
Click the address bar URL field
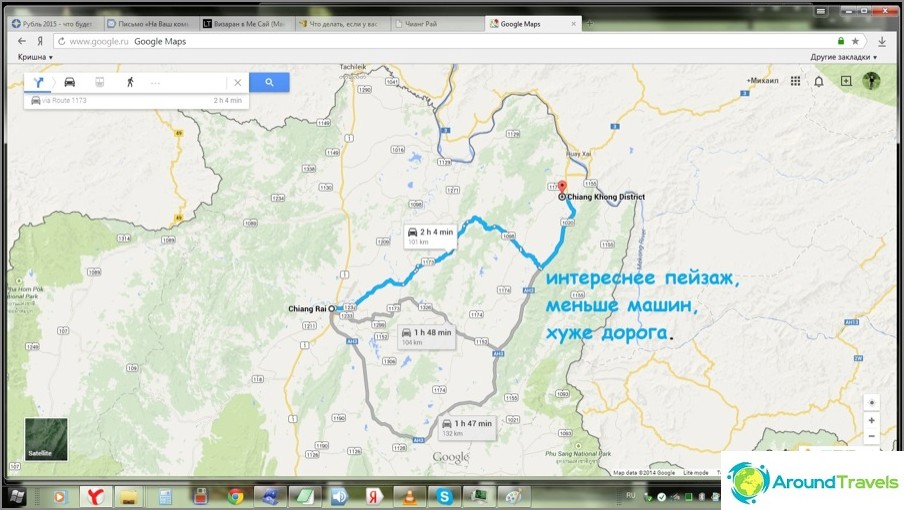click(450, 41)
